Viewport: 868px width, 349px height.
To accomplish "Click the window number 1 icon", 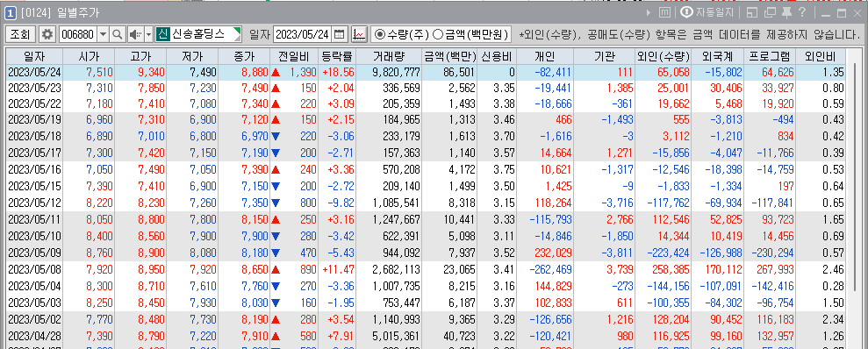I will (10, 12).
